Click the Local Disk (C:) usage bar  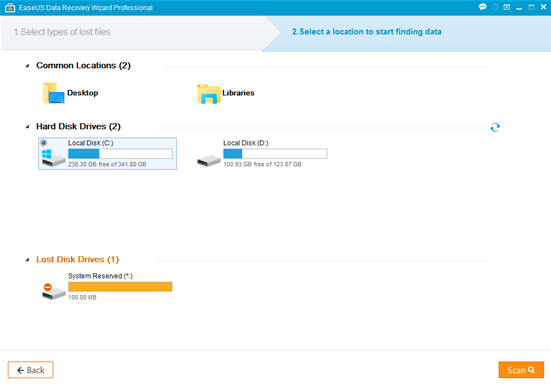click(120, 154)
